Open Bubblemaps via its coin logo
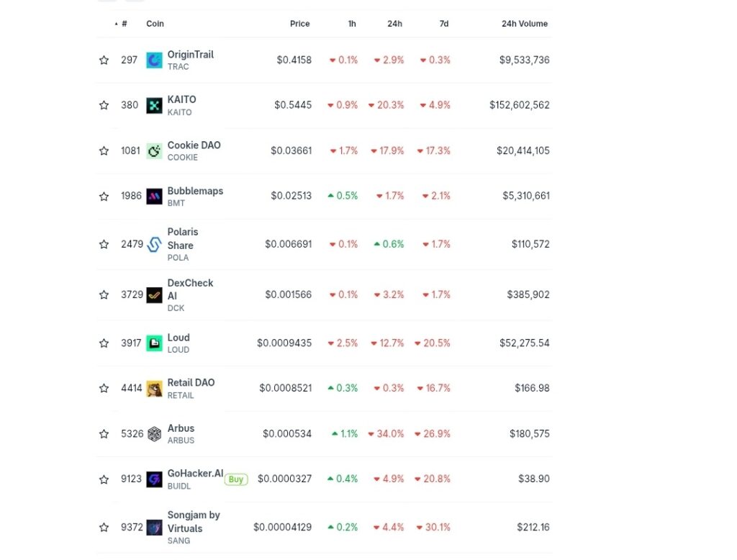Viewport: 737px width, 560px height. point(154,196)
